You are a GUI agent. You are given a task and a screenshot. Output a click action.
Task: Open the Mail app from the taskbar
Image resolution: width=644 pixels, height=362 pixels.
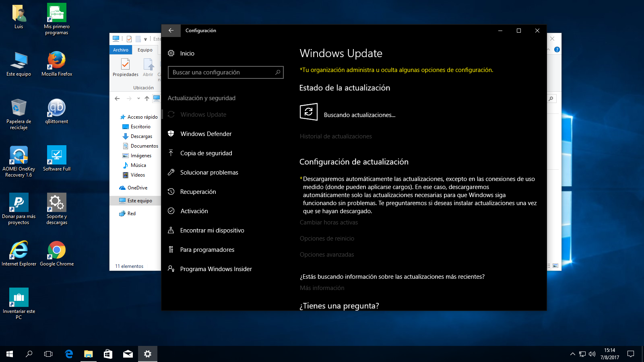coord(128,354)
